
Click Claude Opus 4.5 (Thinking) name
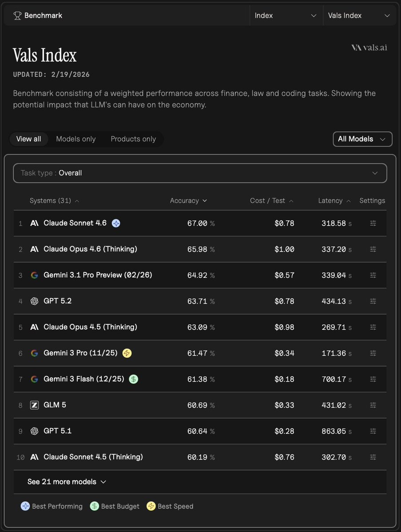[90, 327]
